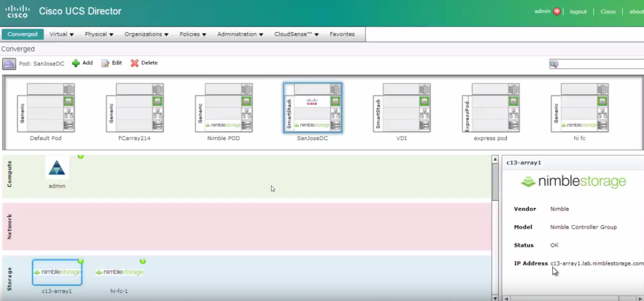Select the Default Pod icon
Viewport: 644px width, 301px height.
click(46, 108)
